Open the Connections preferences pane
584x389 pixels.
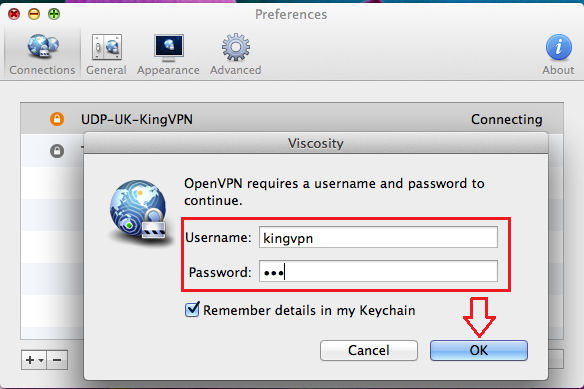point(42,54)
